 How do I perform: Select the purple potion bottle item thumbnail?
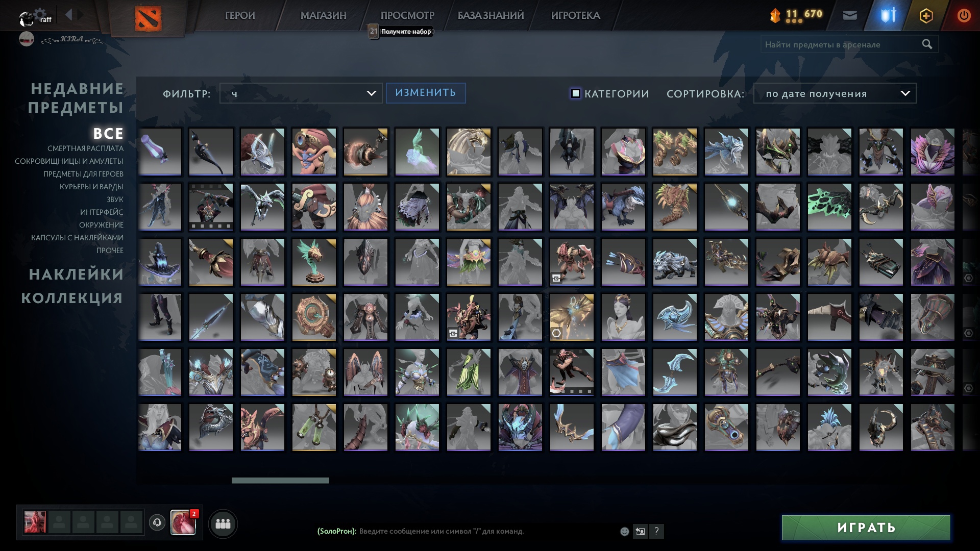tap(160, 152)
